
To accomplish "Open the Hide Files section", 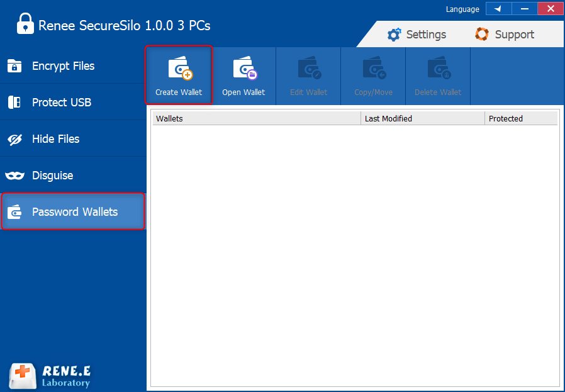I will pyautogui.click(x=55, y=138).
